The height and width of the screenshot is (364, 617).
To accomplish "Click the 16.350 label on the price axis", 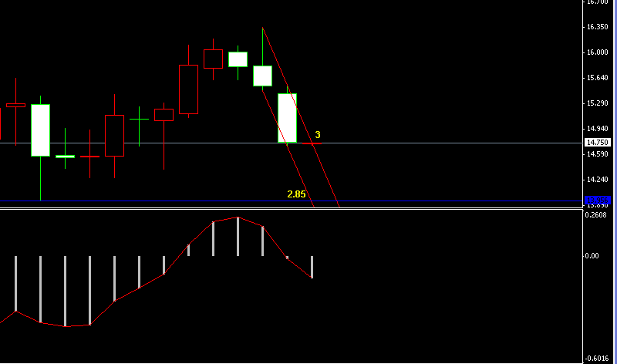I will tap(596, 27).
